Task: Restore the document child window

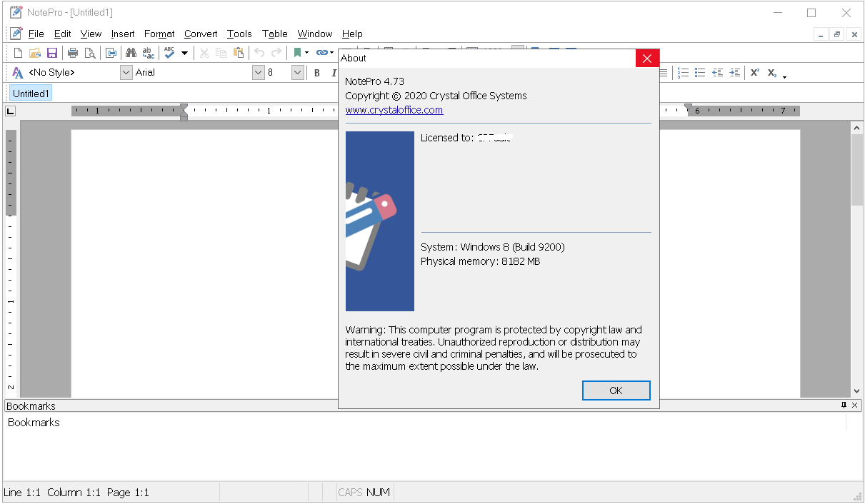Action: click(837, 34)
